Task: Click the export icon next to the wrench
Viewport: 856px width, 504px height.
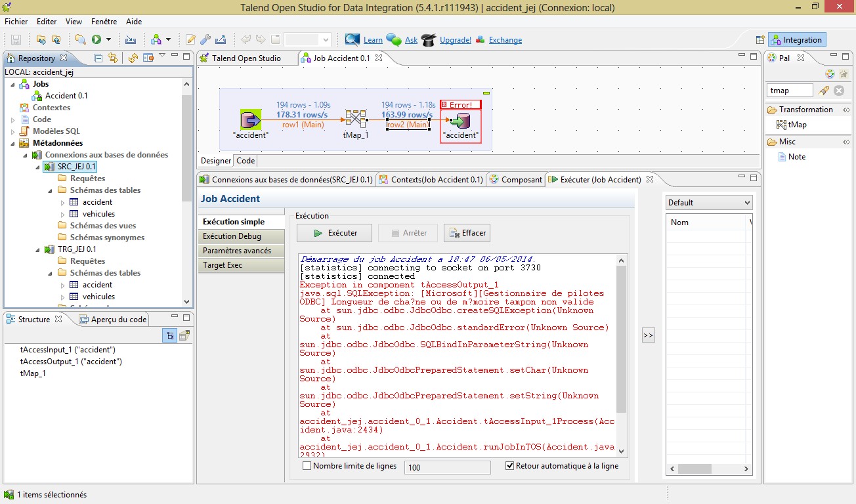Action: coord(221,39)
